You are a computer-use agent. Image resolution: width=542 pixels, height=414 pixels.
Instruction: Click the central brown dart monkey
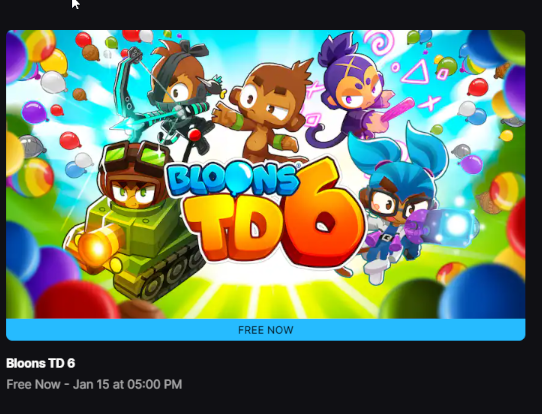[x=266, y=112]
